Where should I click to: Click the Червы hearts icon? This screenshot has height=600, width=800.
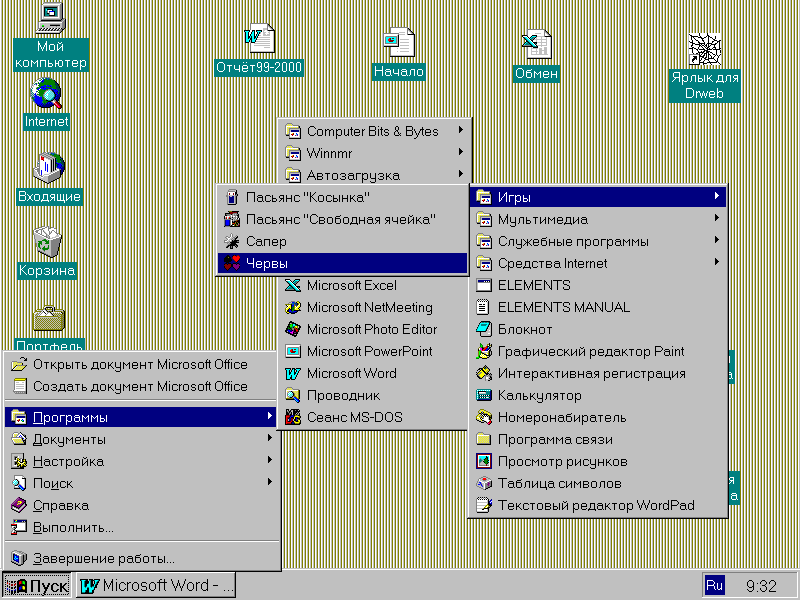click(232, 263)
